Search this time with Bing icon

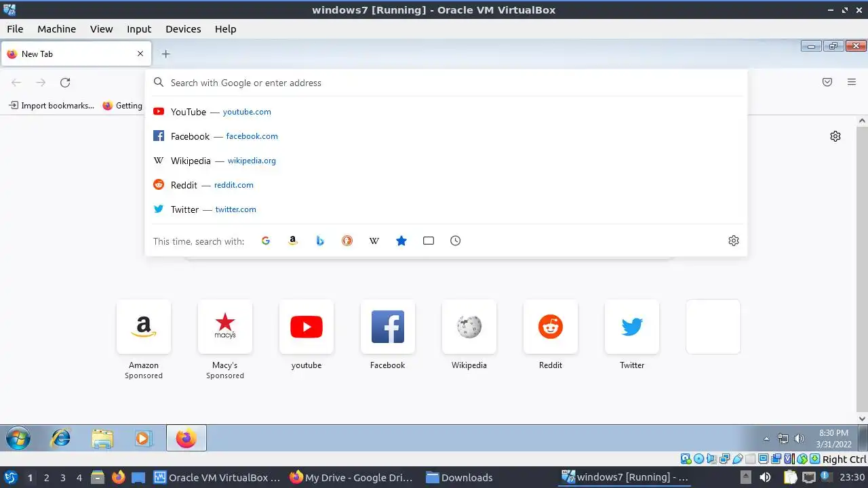(320, 241)
